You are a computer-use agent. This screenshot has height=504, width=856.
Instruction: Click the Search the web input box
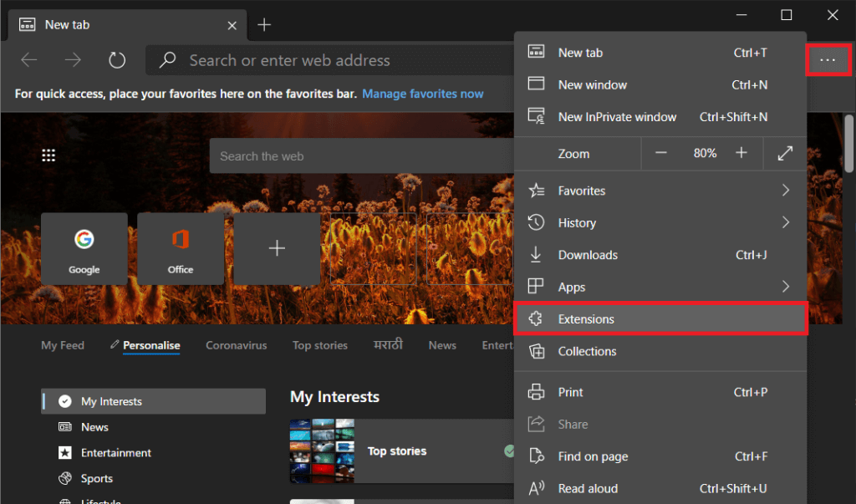tap(359, 156)
